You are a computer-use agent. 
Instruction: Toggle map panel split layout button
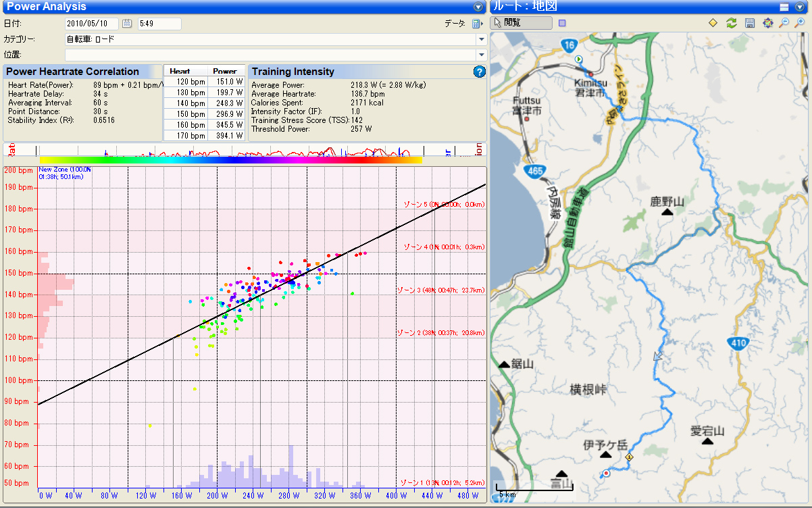coord(784,7)
